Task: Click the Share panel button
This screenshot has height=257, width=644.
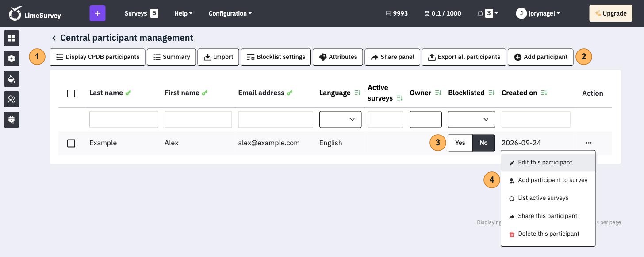Action: pos(392,57)
